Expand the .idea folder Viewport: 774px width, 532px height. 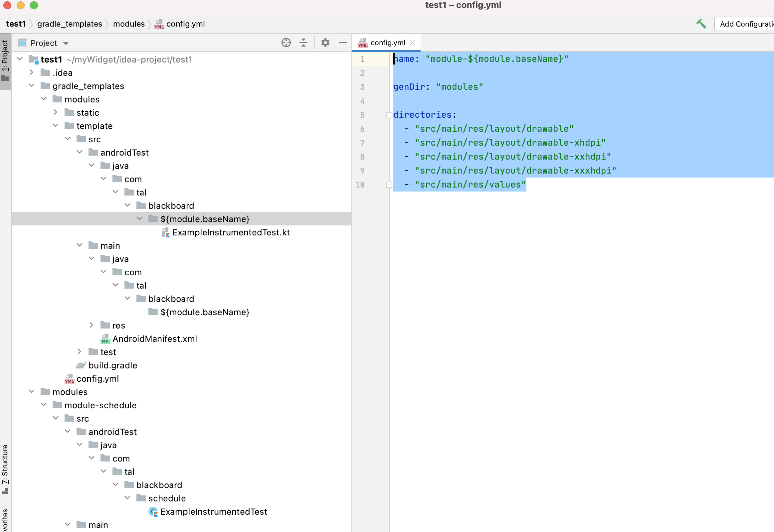point(31,72)
